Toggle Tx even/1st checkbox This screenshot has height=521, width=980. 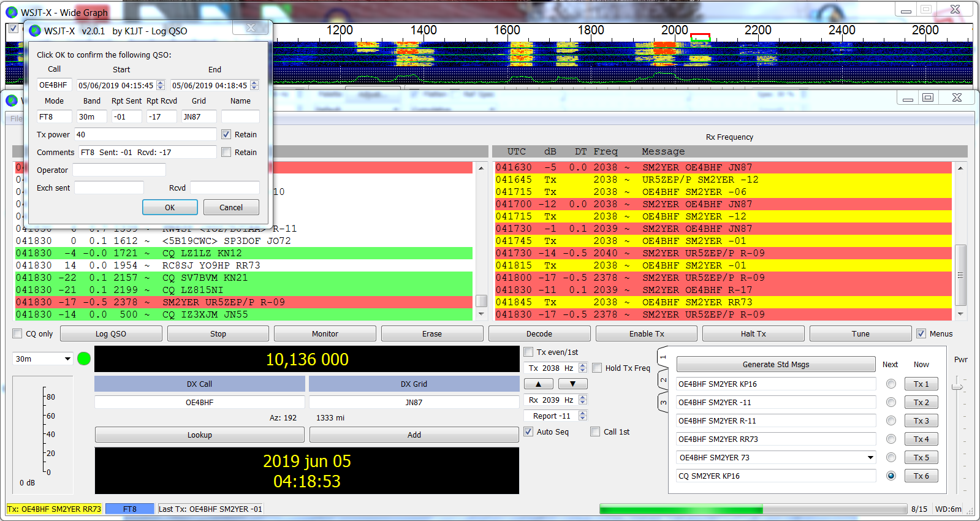tap(528, 352)
